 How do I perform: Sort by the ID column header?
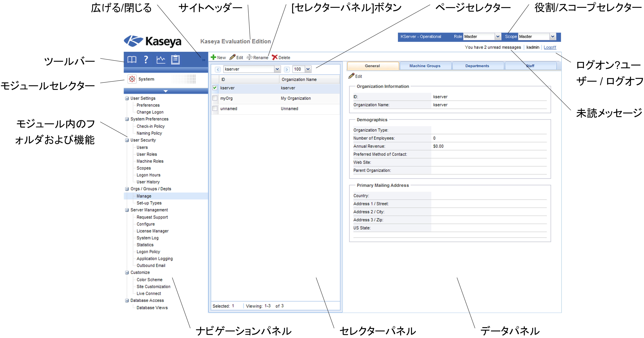[x=249, y=79]
